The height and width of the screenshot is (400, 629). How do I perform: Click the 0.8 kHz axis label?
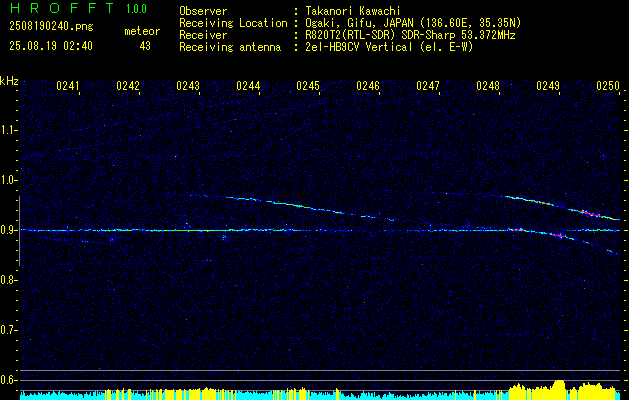pyautogui.click(x=8, y=280)
